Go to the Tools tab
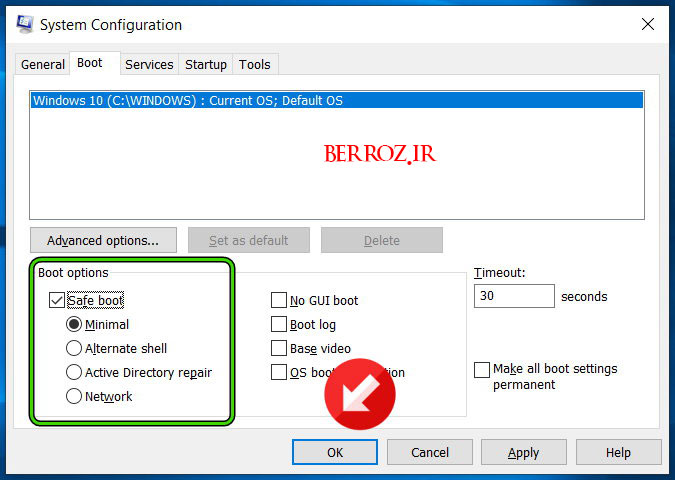The image size is (675, 480). pyautogui.click(x=255, y=64)
